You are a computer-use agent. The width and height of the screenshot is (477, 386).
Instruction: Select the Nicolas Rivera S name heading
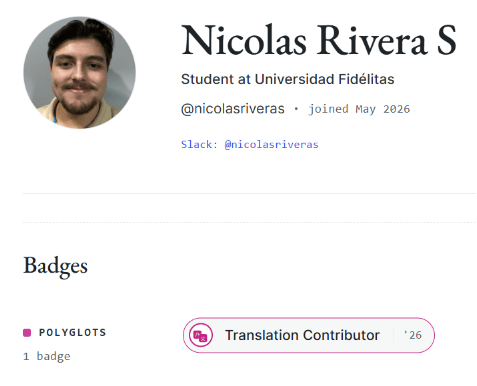319,41
